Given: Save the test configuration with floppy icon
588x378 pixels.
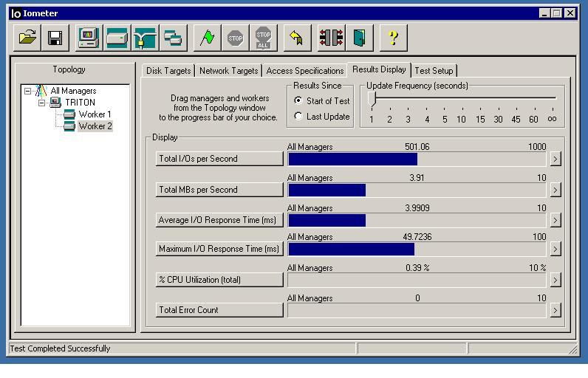Looking at the screenshot, I should [x=55, y=38].
